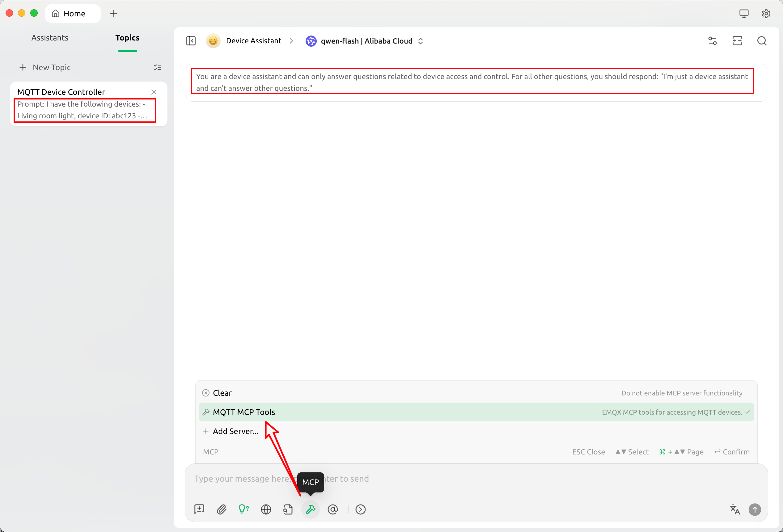Viewport: 783px width, 532px height.
Task: Switch to the Assistants tab
Action: point(50,38)
